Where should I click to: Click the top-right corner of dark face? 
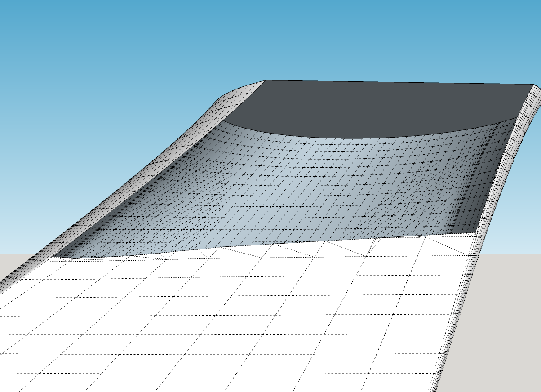(x=533, y=85)
